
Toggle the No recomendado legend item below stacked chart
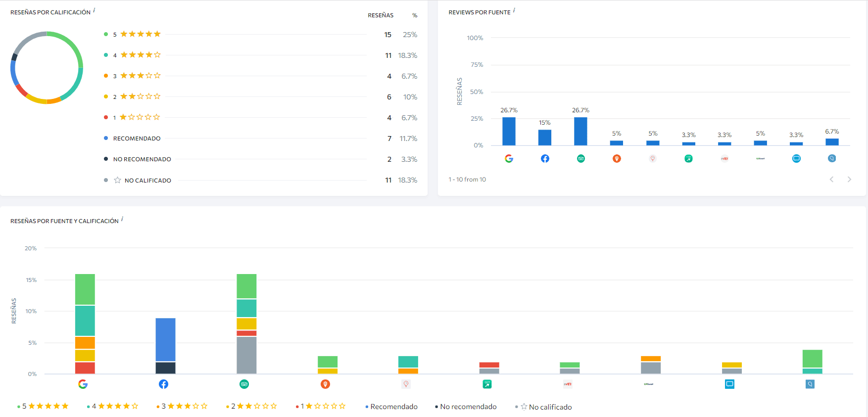click(466, 407)
